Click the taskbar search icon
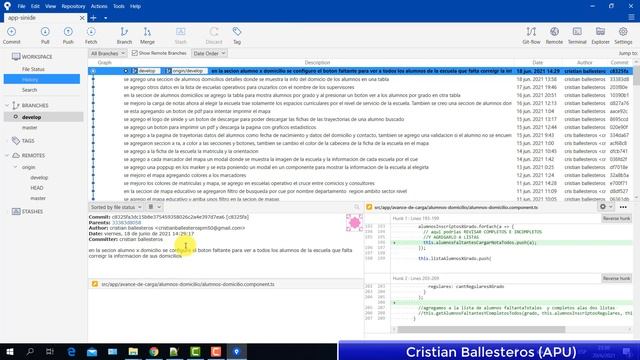 30,351
